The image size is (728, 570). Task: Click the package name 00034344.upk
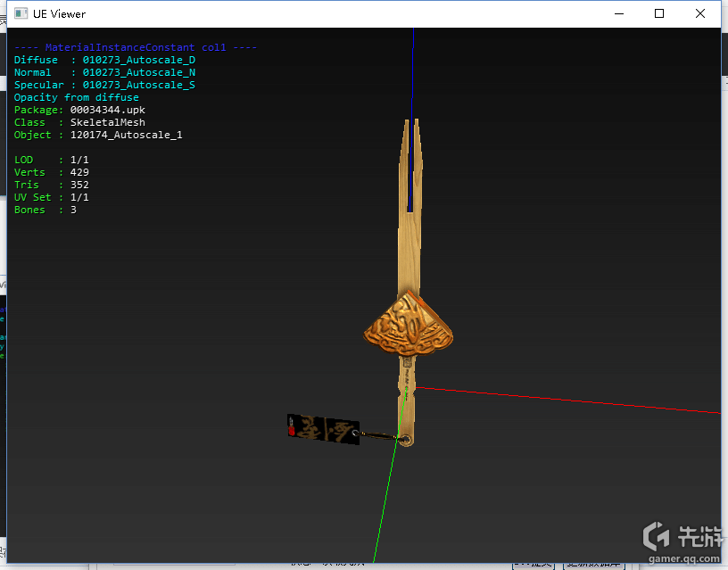[107, 111]
